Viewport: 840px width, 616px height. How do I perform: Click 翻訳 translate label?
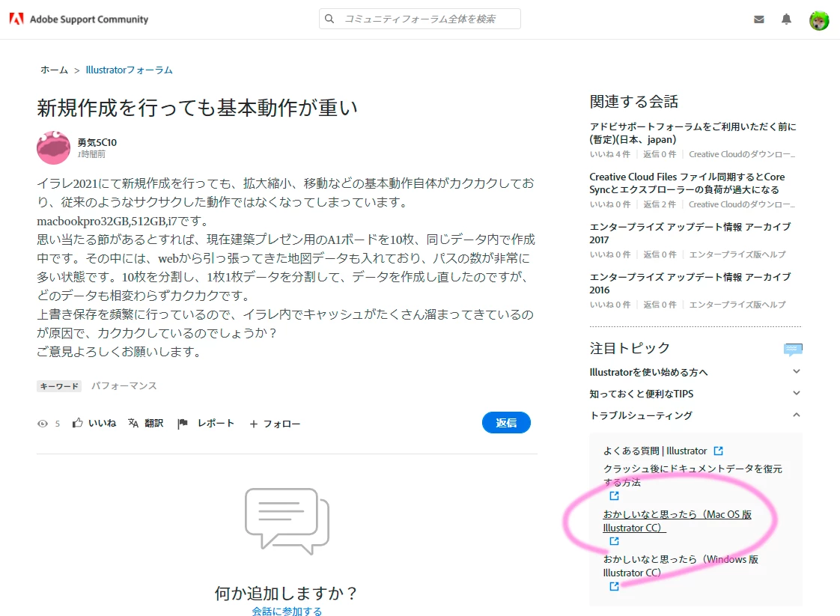point(153,423)
